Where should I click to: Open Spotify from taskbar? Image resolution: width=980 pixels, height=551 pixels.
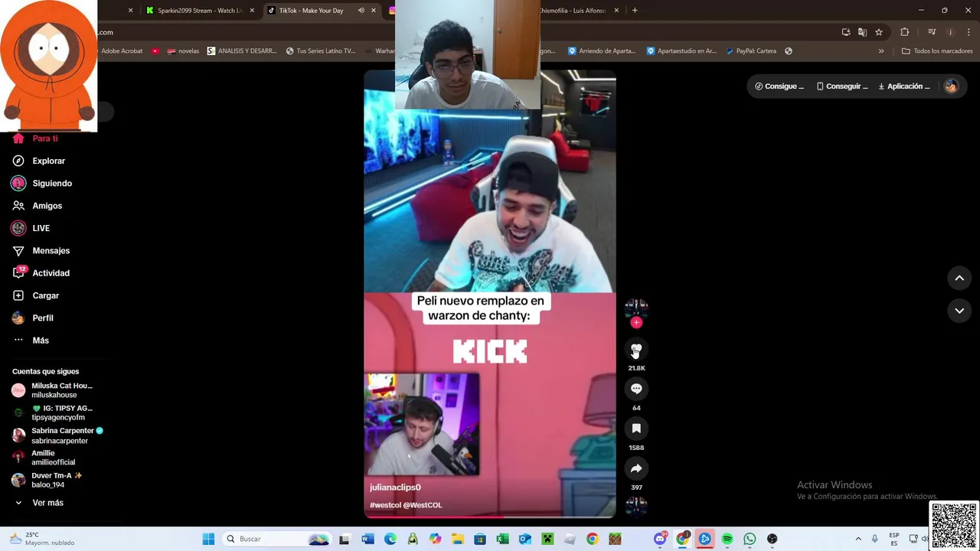[x=727, y=539]
